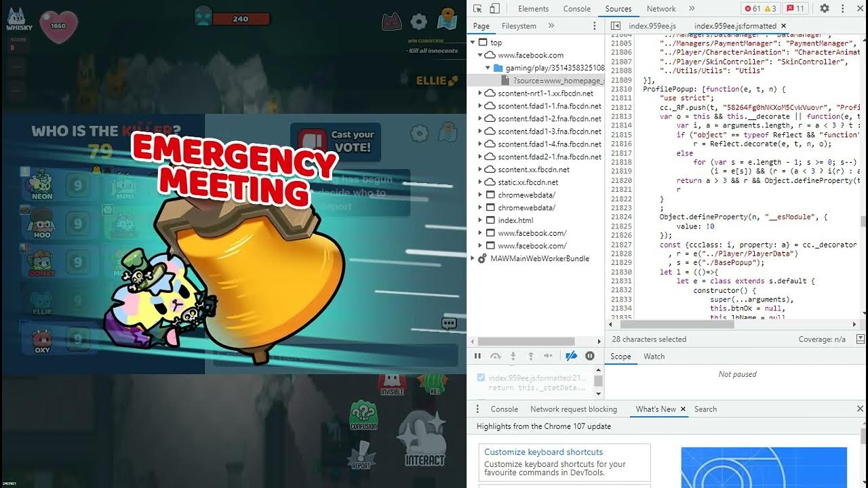Open the Search drawer tab
Viewport: 868px width, 488px height.
705,409
